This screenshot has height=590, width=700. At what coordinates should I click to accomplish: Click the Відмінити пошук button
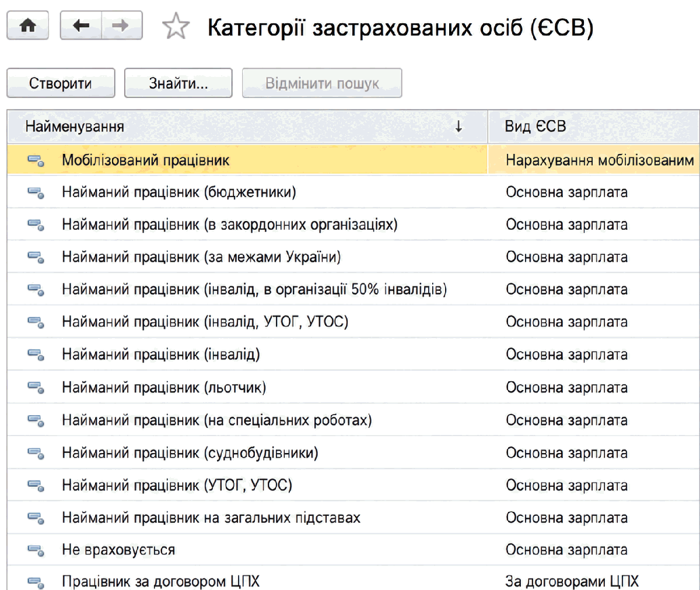tap(322, 83)
